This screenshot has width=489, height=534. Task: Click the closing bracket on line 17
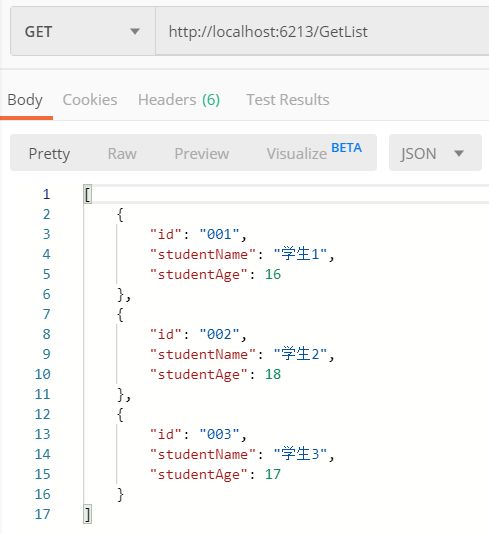click(x=88, y=514)
